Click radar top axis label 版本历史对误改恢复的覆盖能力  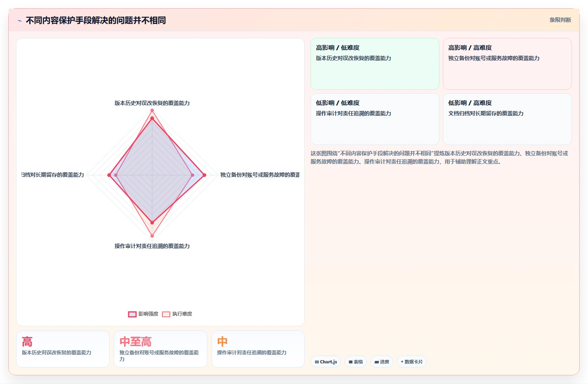coord(152,103)
